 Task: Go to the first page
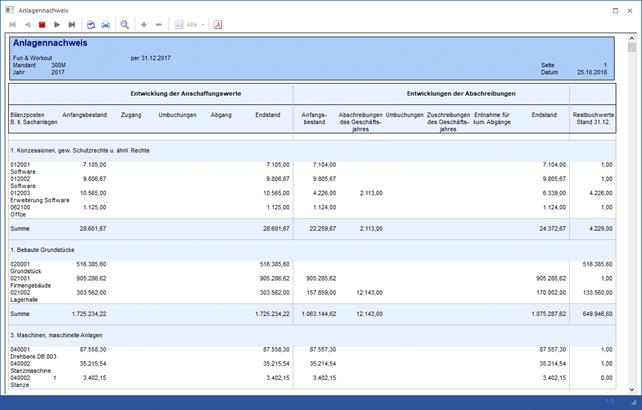point(13,24)
